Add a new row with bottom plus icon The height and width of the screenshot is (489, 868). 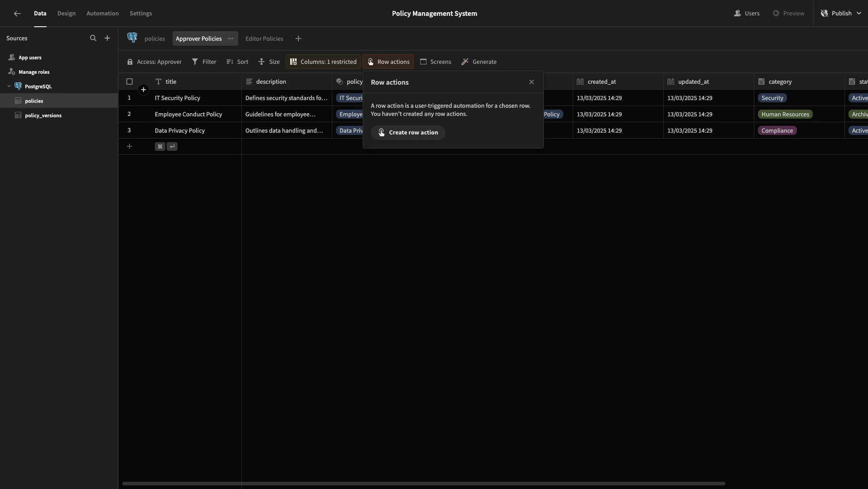pos(129,146)
